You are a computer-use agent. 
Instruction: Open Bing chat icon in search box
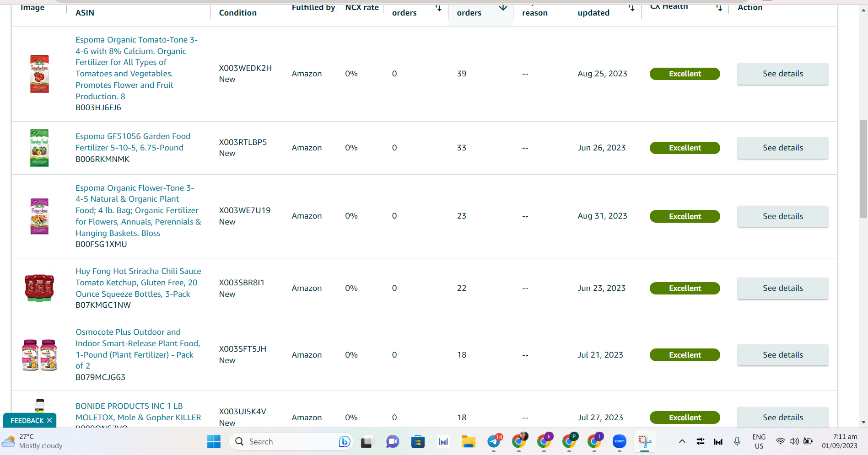tap(345, 441)
